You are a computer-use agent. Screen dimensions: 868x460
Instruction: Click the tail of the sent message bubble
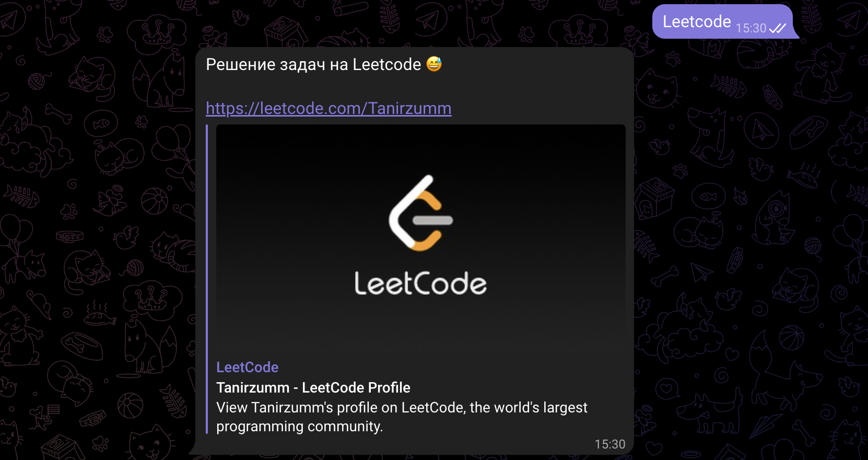tap(796, 34)
